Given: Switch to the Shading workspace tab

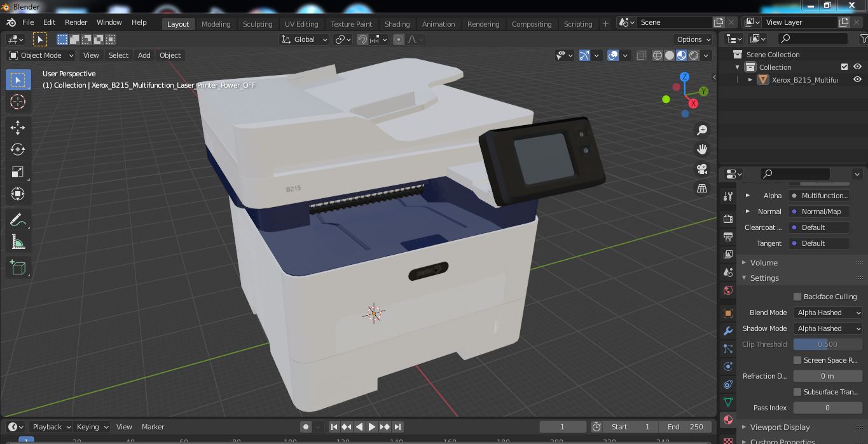Looking at the screenshot, I should coord(397,24).
